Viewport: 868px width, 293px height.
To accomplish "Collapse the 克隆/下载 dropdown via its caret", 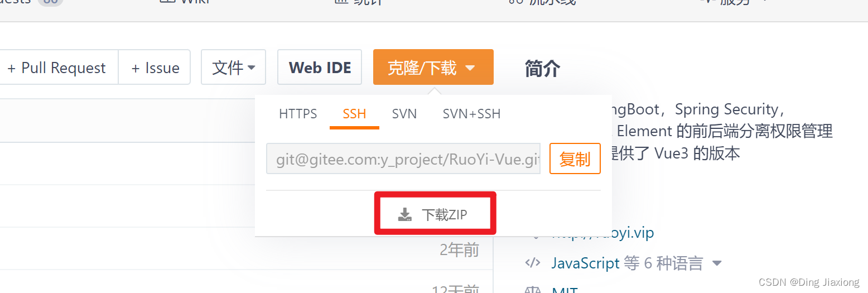I will (x=470, y=68).
